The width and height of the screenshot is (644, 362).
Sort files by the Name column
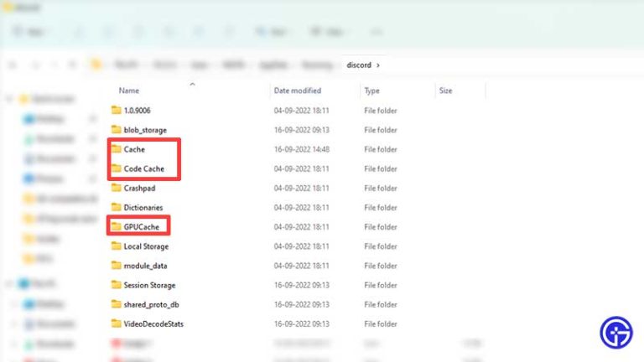click(x=129, y=90)
